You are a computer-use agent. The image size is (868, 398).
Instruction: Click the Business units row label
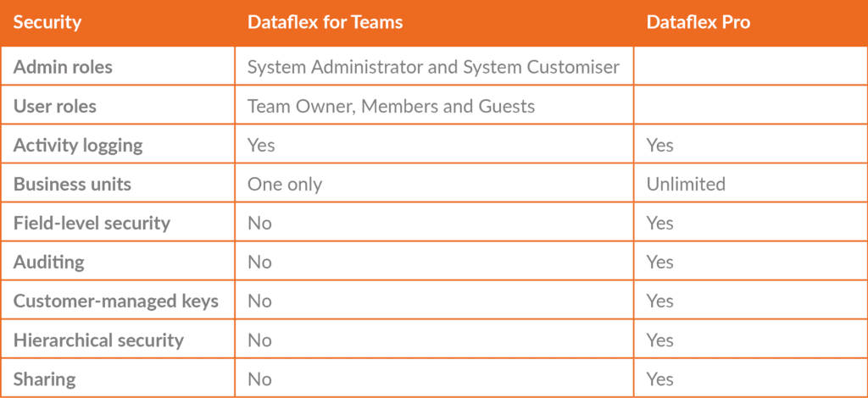click(72, 184)
